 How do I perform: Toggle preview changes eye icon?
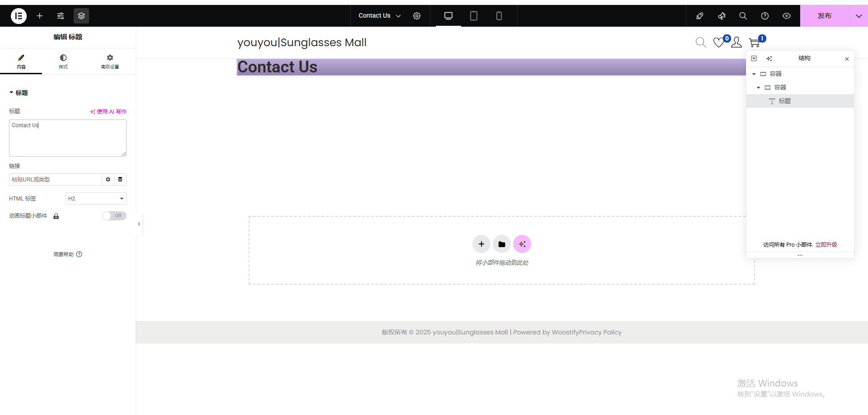(787, 16)
